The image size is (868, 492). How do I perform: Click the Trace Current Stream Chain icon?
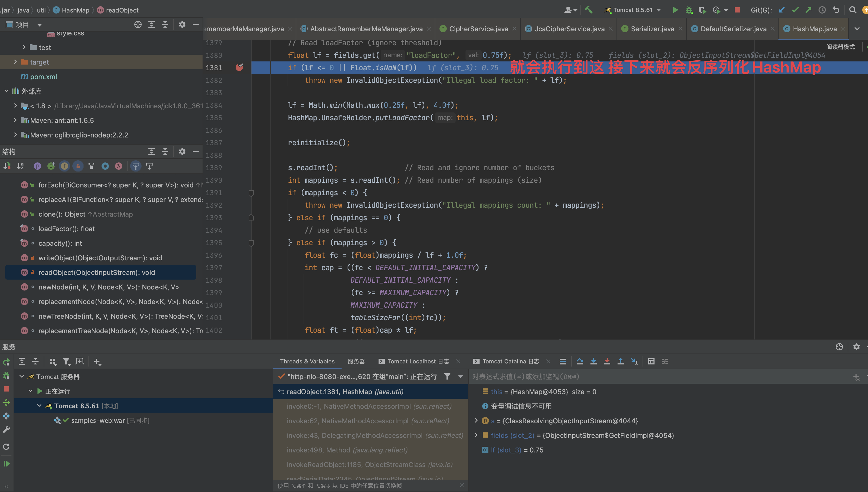(665, 361)
